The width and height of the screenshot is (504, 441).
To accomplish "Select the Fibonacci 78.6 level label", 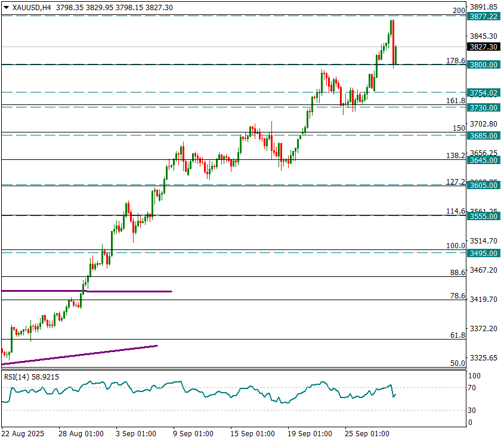I will [x=457, y=296].
